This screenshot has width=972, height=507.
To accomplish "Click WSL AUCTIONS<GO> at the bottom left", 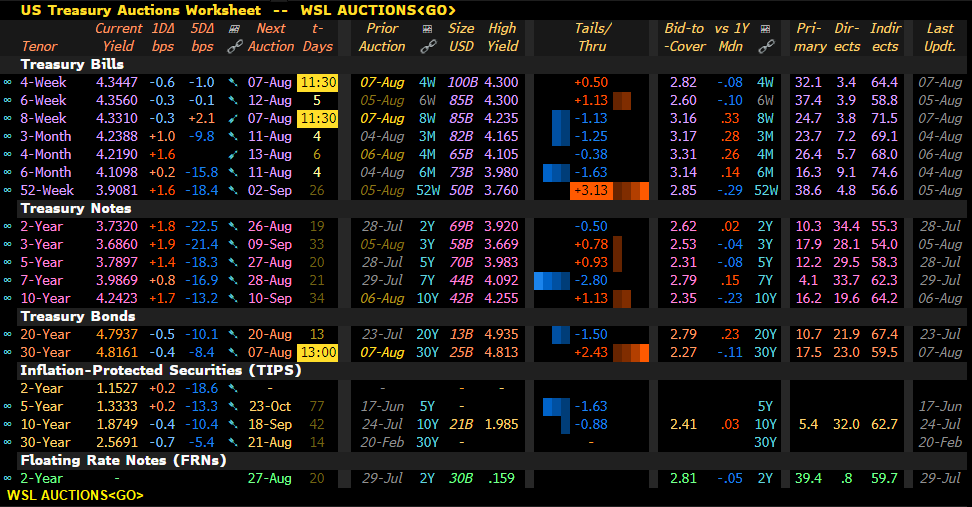I will (x=75, y=495).
